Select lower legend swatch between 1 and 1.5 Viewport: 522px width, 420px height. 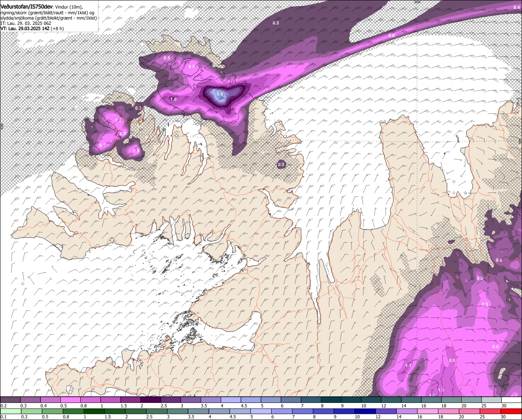[x=94, y=411]
